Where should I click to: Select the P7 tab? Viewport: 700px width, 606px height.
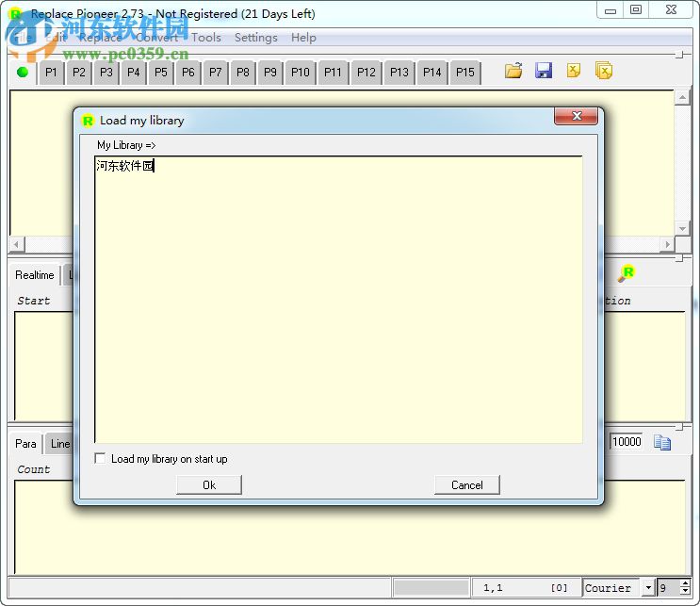tap(215, 73)
